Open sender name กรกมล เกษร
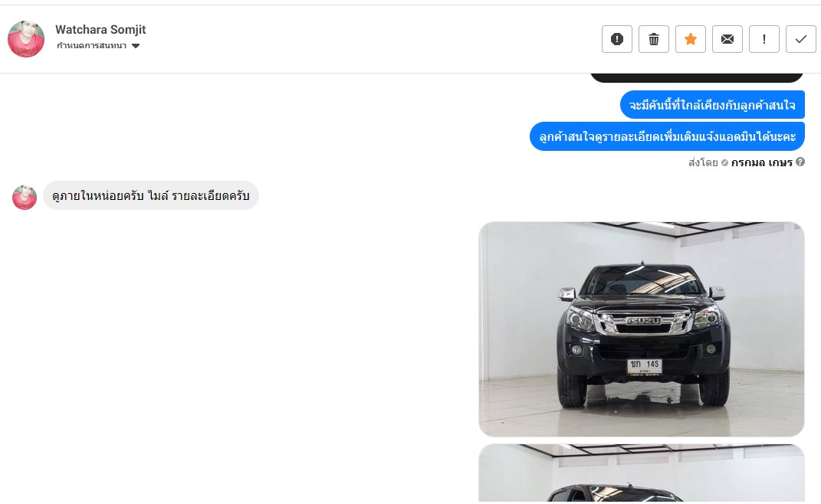821x504 pixels. tap(761, 163)
